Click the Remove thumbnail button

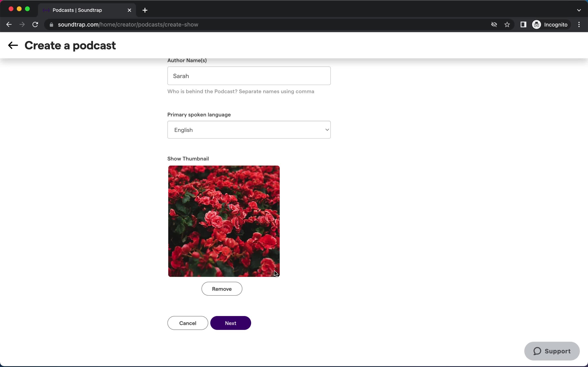tap(222, 288)
